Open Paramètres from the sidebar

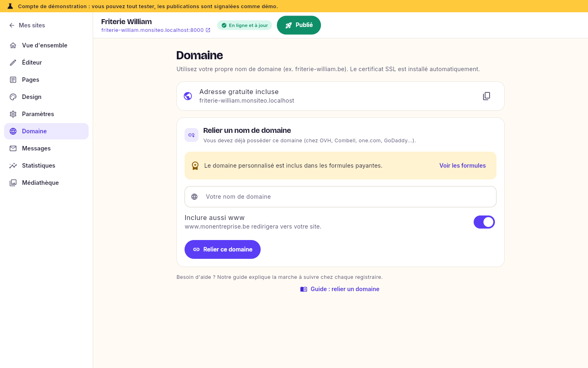point(47,114)
